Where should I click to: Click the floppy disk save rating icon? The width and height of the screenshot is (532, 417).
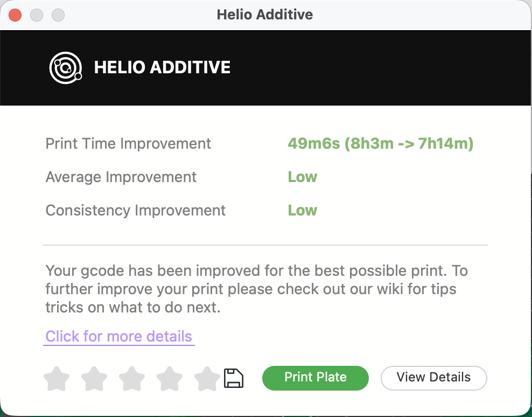[233, 378]
